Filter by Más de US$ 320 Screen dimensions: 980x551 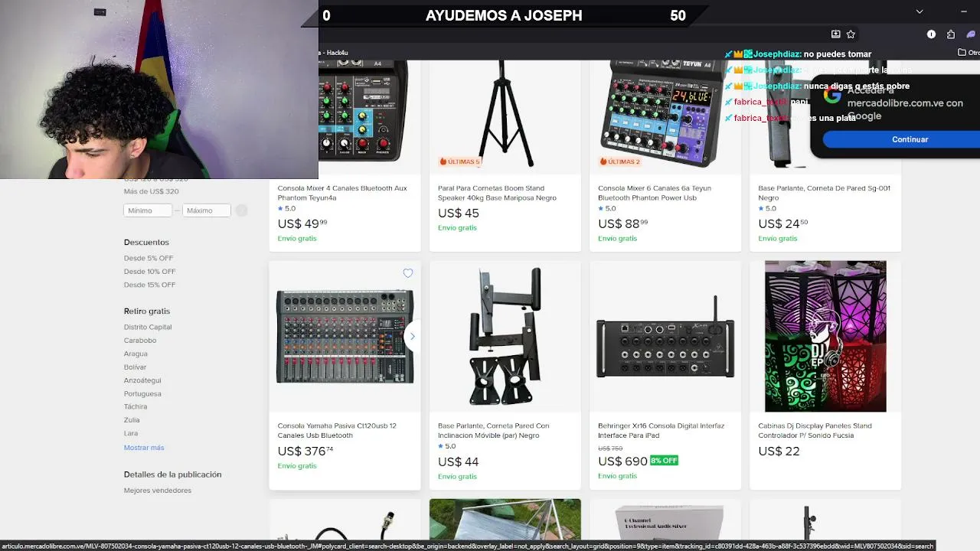pyautogui.click(x=152, y=191)
